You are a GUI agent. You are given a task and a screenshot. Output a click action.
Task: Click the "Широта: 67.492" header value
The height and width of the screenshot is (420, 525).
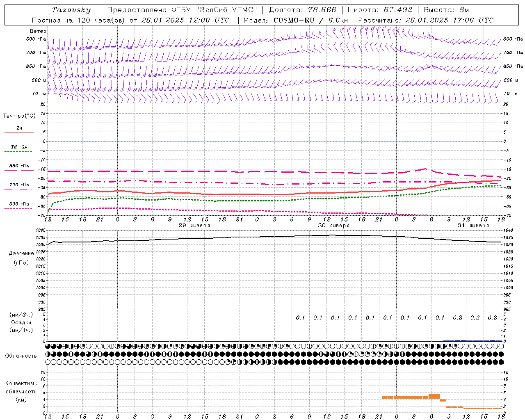(x=380, y=10)
